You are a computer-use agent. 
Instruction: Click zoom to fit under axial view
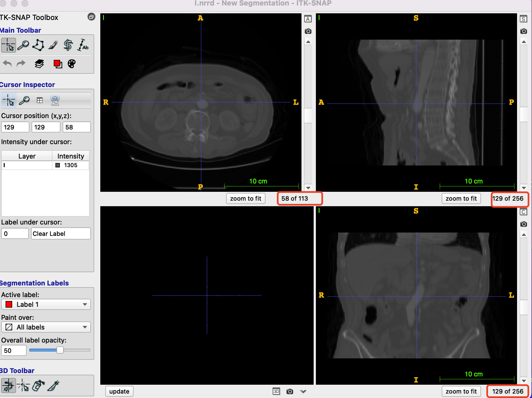(x=245, y=198)
